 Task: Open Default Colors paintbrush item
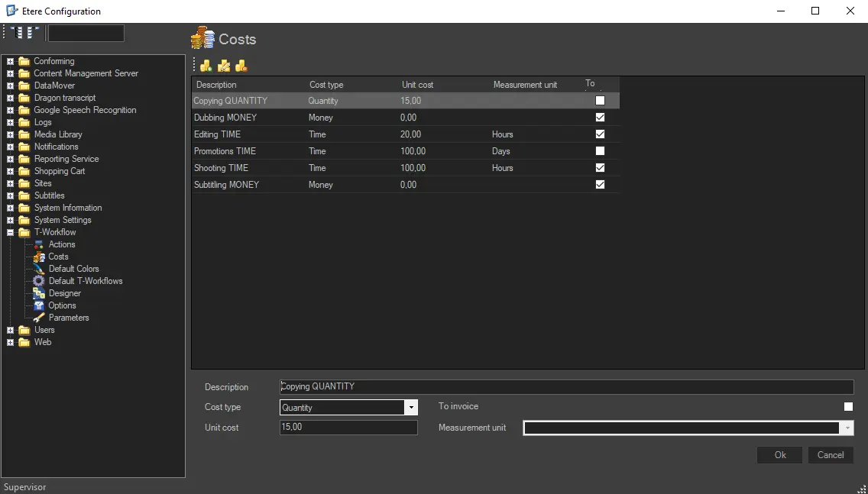[73, 269]
